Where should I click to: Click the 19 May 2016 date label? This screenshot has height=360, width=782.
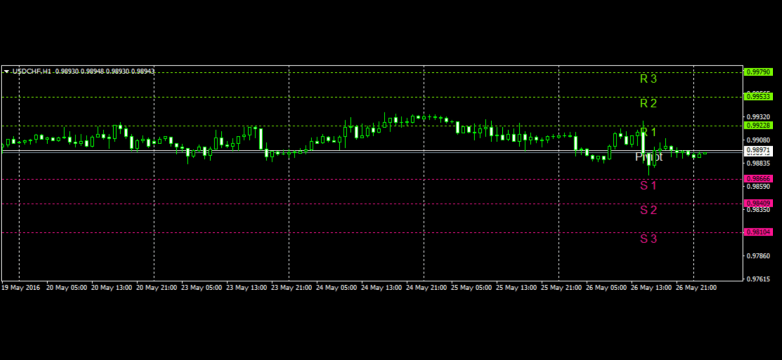point(21,288)
